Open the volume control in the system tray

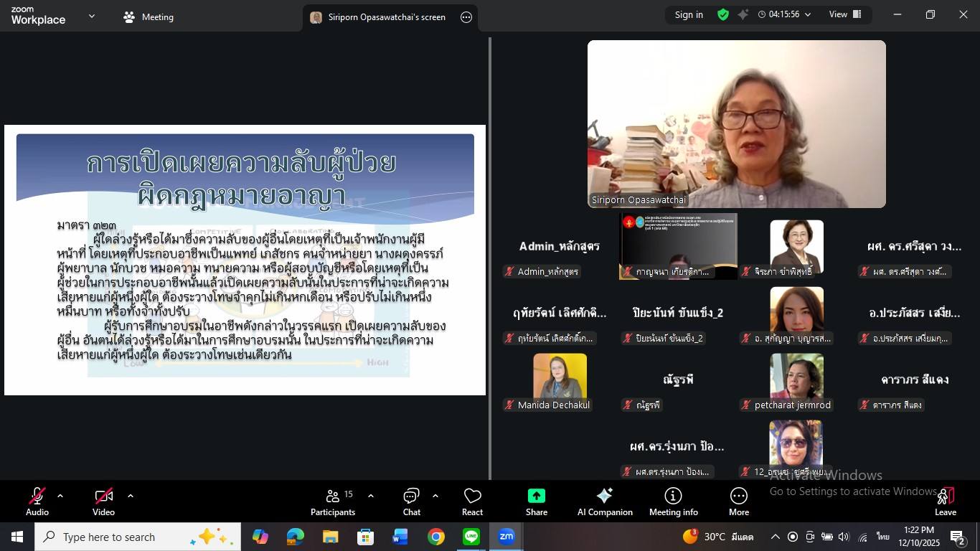coord(844,537)
